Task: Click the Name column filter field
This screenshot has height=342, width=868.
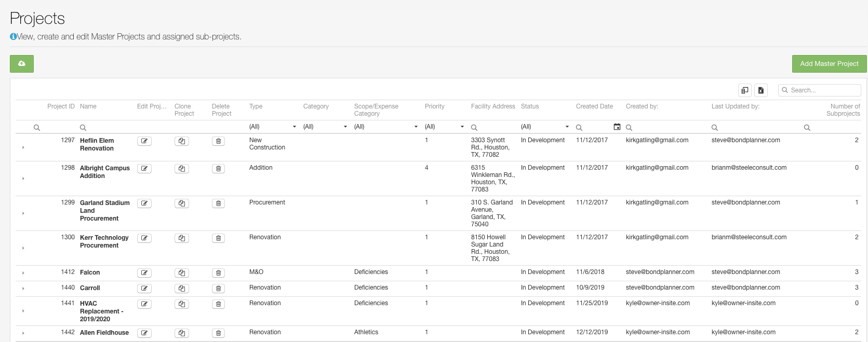Action: click(x=106, y=128)
